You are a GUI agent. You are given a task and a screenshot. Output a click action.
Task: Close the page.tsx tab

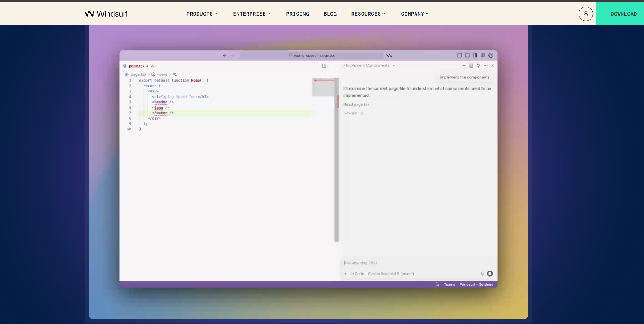click(x=152, y=66)
